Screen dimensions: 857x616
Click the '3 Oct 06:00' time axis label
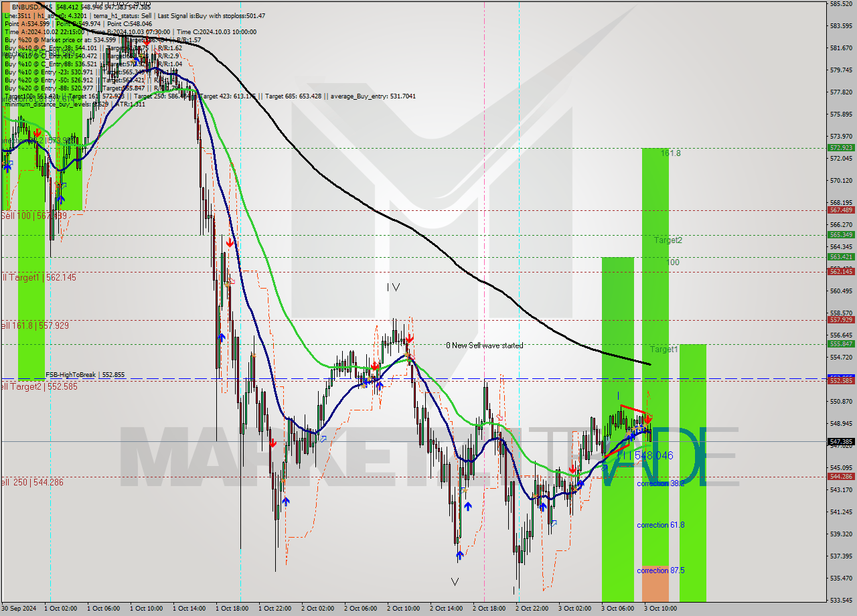coord(618,609)
